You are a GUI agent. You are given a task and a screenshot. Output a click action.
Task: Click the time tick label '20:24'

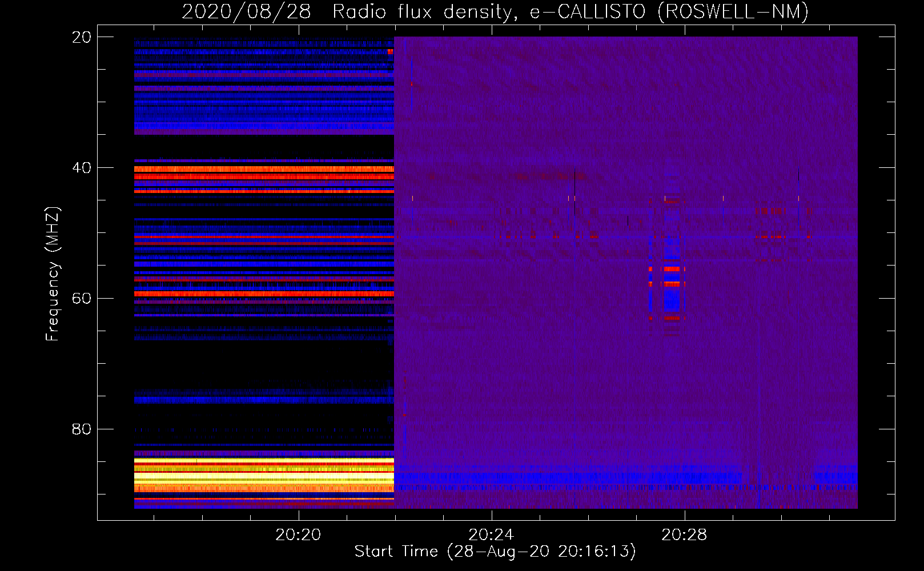pos(491,535)
